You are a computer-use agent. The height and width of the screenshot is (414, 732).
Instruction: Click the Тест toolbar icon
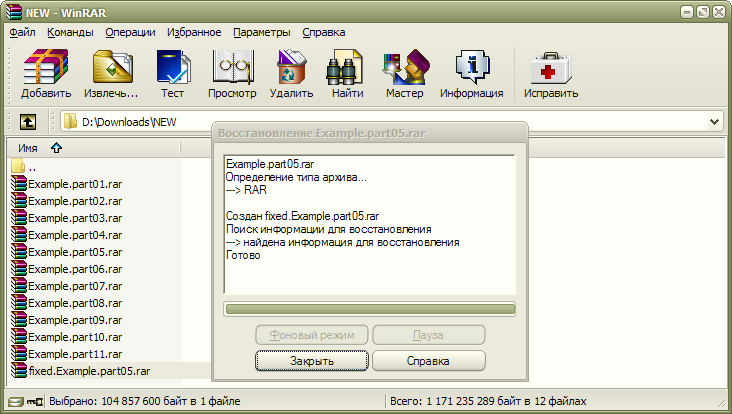(x=173, y=68)
